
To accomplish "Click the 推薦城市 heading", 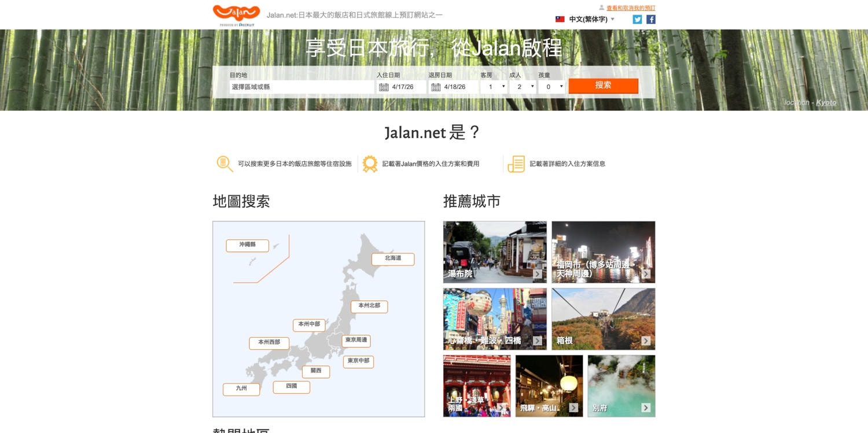I will (472, 202).
